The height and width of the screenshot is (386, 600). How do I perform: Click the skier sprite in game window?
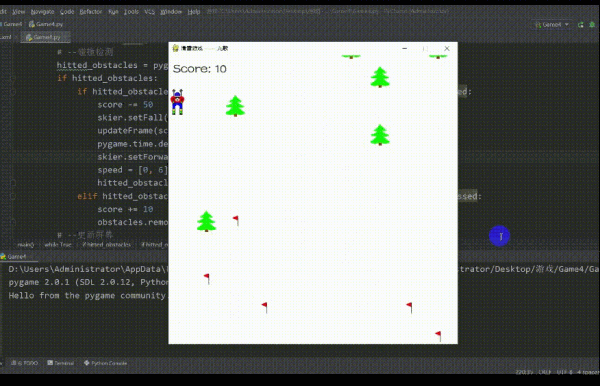pyautogui.click(x=177, y=102)
